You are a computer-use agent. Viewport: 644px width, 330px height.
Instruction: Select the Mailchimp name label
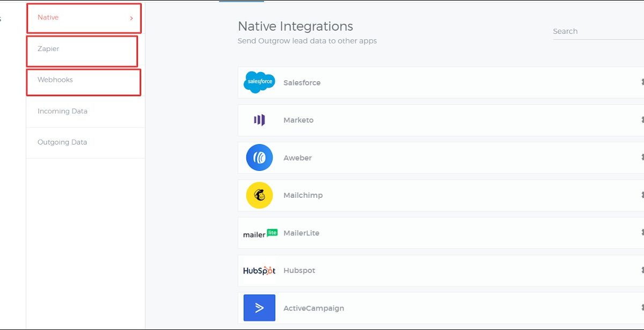pos(303,196)
